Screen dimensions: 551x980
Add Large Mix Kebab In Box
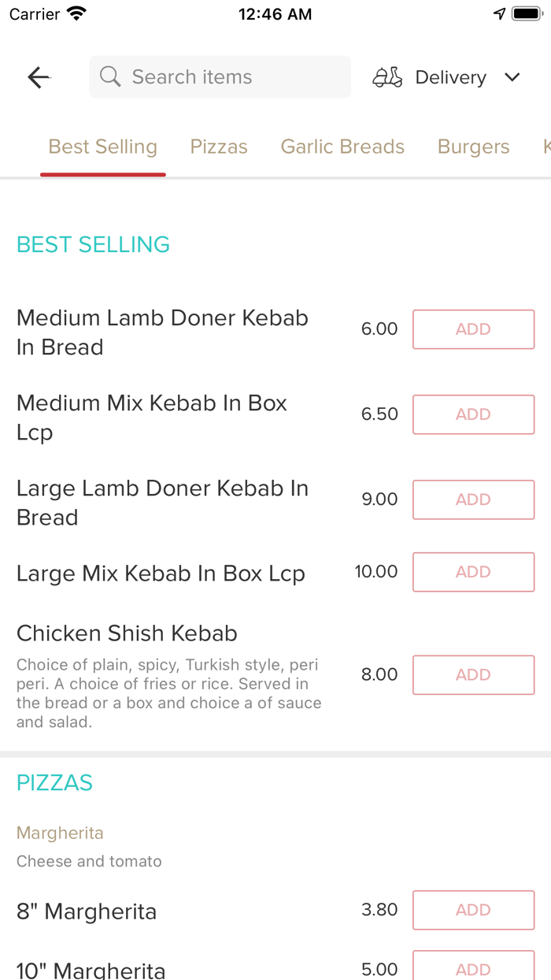[473, 572]
